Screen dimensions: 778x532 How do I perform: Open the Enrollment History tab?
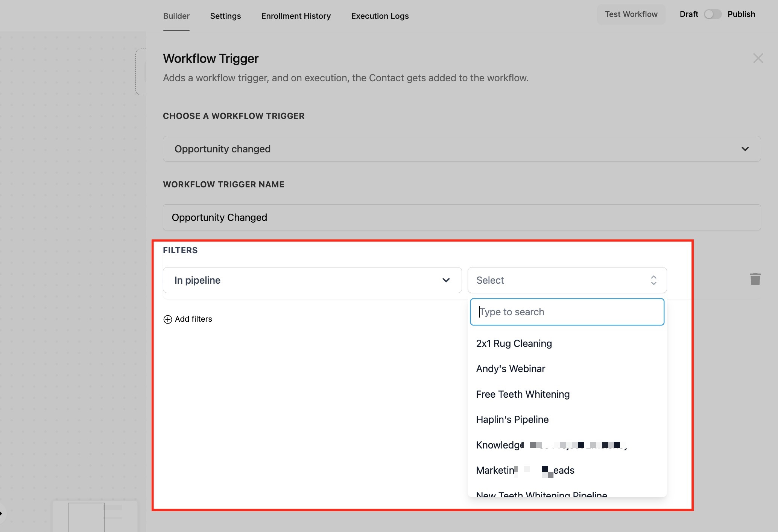point(296,16)
